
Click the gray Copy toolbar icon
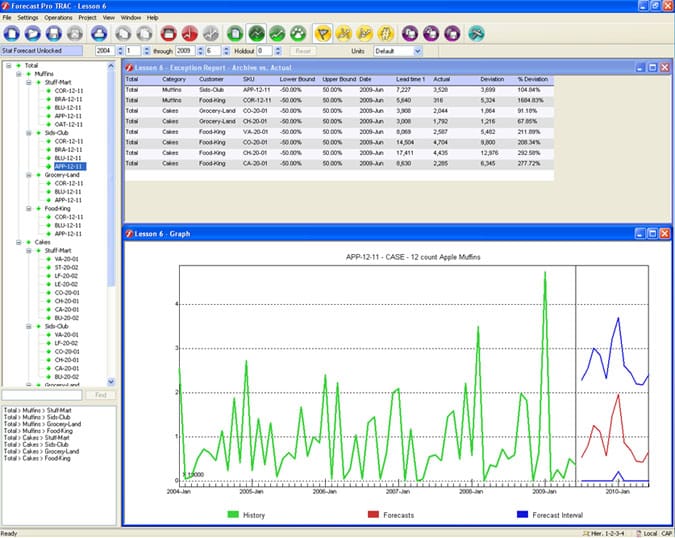pos(123,34)
